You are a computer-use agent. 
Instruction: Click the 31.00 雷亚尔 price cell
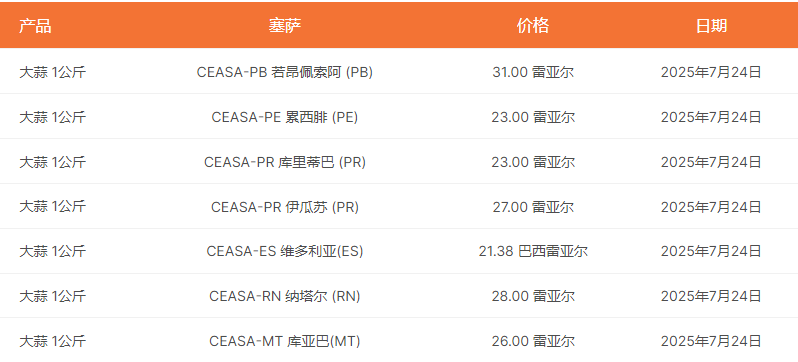click(533, 72)
